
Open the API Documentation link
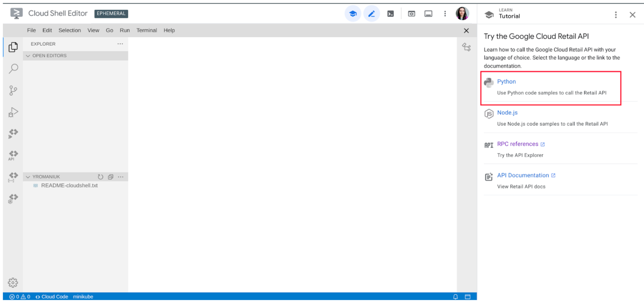pos(523,175)
